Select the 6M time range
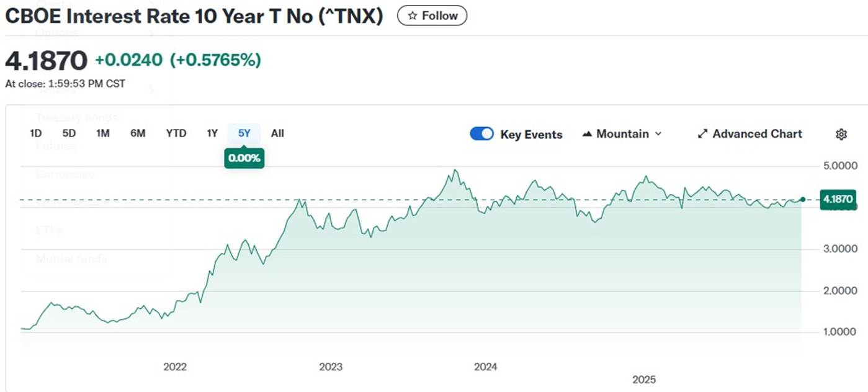The width and height of the screenshot is (868, 392). pyautogui.click(x=138, y=133)
